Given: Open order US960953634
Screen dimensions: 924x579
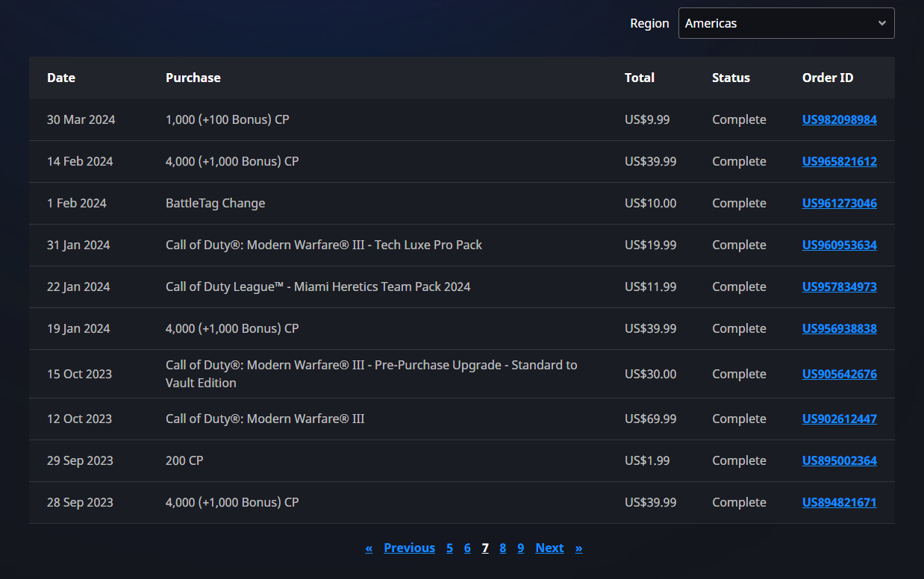Looking at the screenshot, I should coord(840,245).
